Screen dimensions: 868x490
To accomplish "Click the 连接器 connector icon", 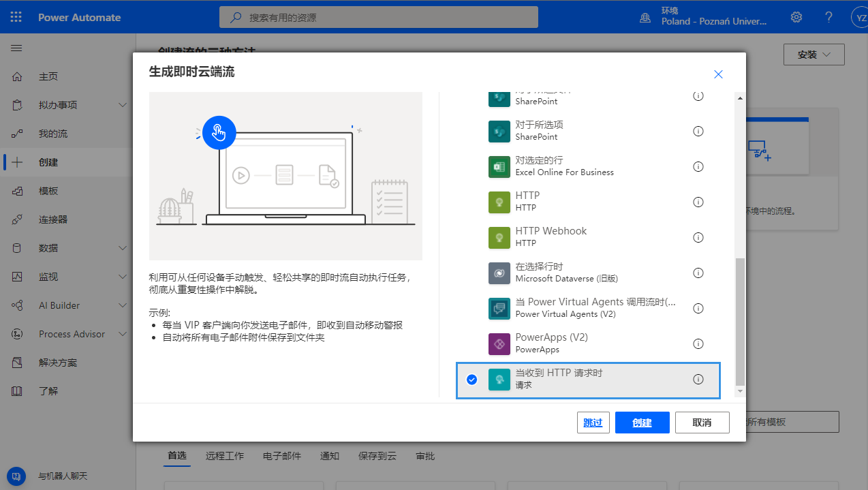I will pyautogui.click(x=17, y=219).
